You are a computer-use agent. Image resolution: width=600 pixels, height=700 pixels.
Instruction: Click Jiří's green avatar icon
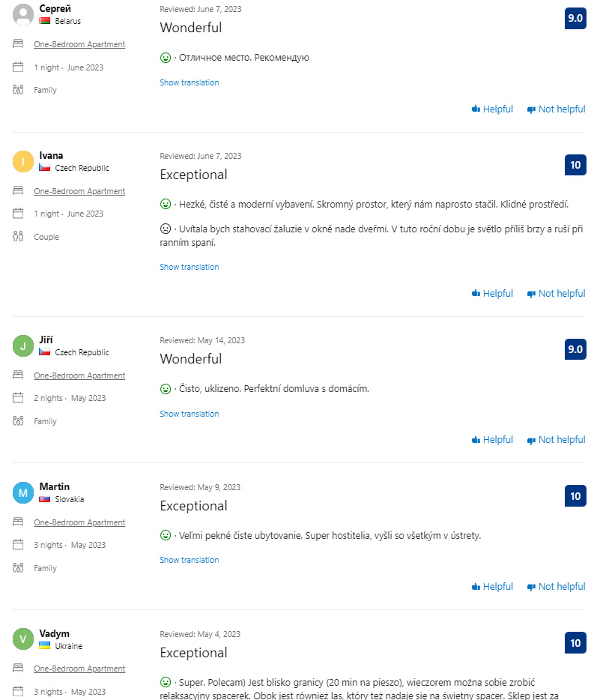pos(24,346)
